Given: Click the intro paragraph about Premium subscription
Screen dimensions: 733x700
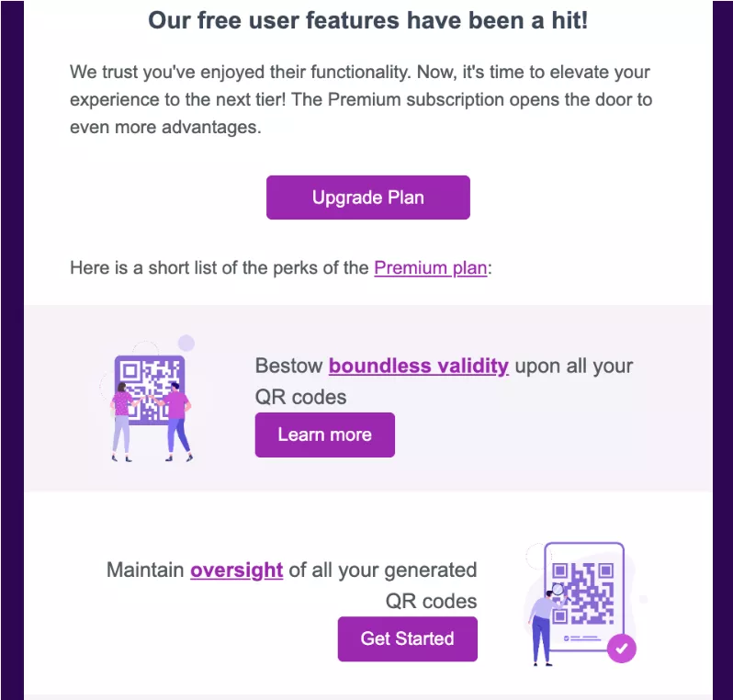Looking at the screenshot, I should pyautogui.click(x=361, y=99).
